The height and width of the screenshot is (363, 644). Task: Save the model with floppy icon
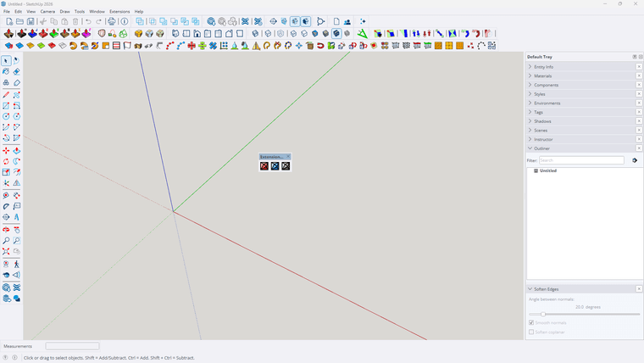(31, 21)
